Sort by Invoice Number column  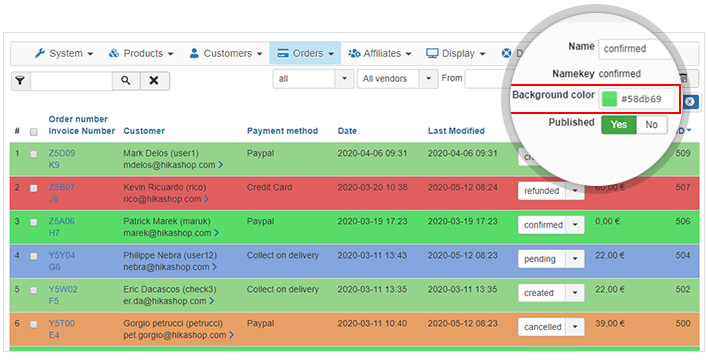point(82,131)
